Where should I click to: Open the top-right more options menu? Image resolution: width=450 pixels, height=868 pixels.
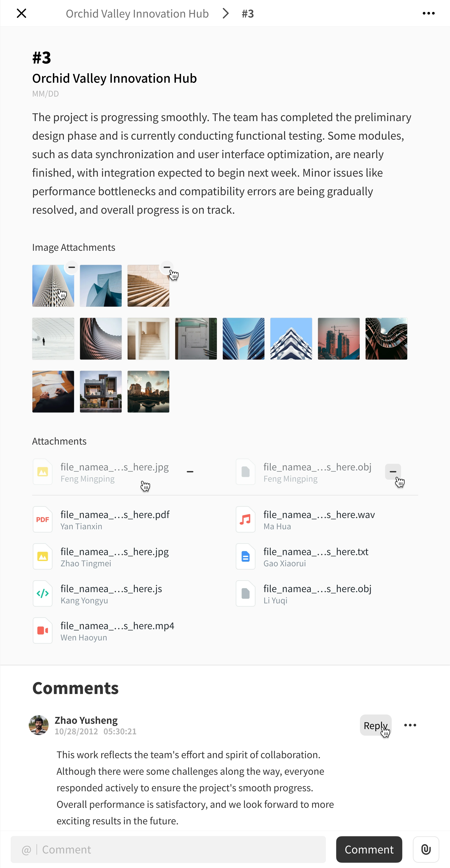[428, 13]
